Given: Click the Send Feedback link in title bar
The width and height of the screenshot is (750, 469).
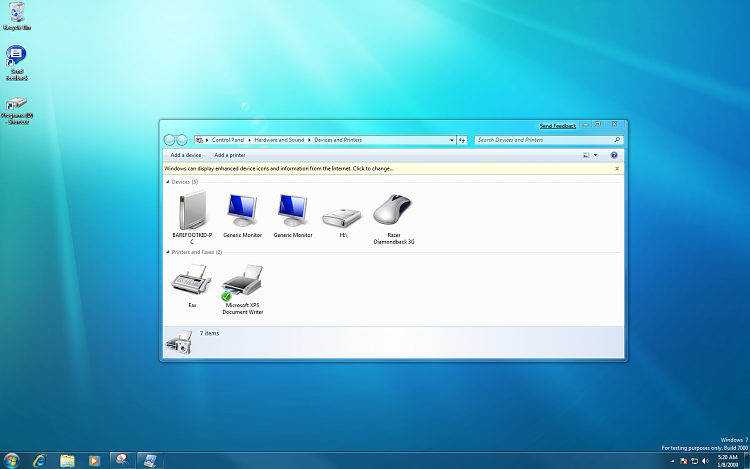Looking at the screenshot, I should click(558, 126).
